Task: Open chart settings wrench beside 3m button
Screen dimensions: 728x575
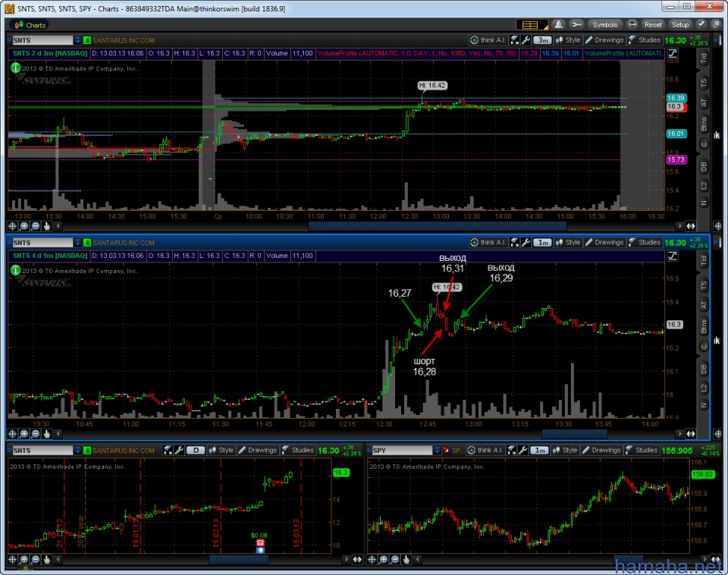Action: (526, 40)
